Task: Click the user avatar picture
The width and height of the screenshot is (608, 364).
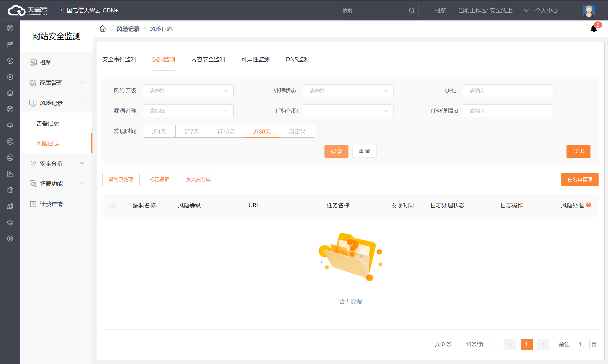Action: tap(589, 11)
